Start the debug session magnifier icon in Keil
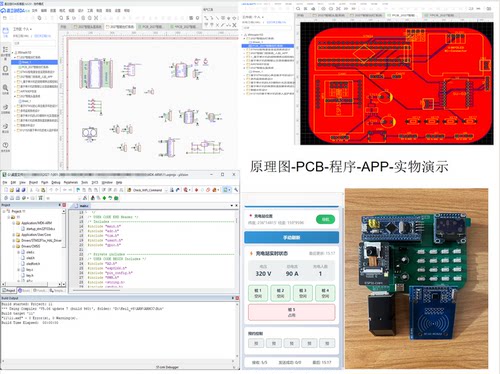Image resolution: width=500 pixels, height=374 pixels. tap(186, 190)
